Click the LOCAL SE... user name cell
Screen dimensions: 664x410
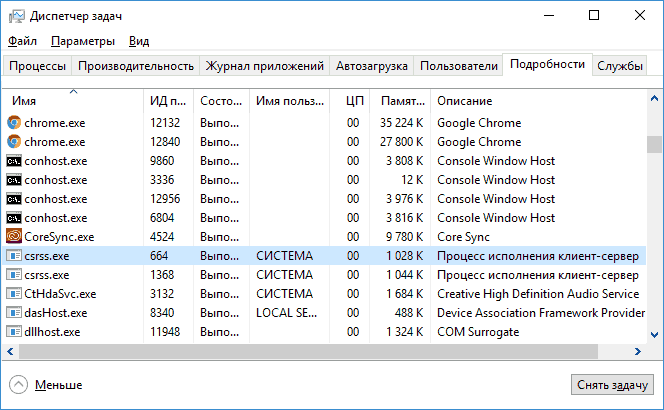pyautogui.click(x=287, y=313)
